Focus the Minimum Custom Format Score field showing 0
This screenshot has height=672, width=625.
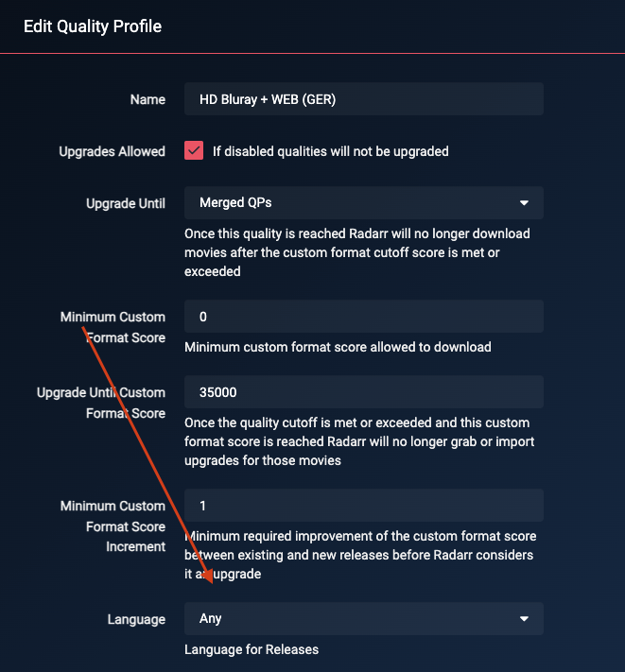[364, 317]
